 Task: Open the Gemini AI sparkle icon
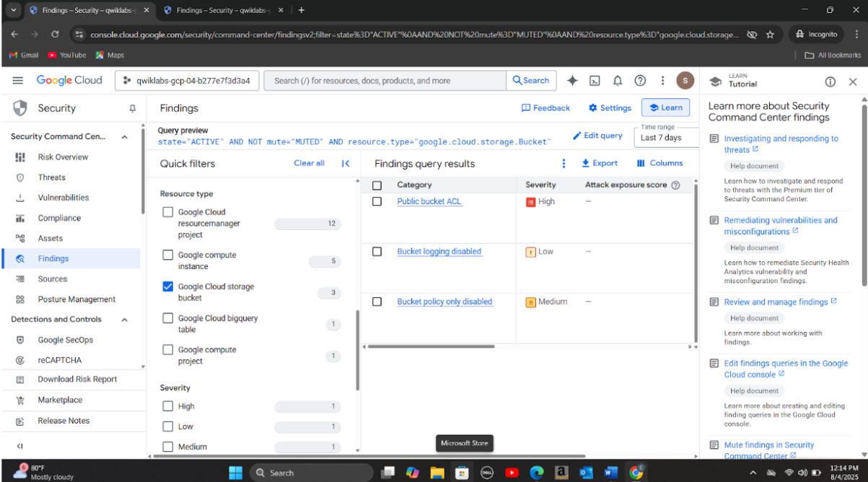[x=572, y=81]
